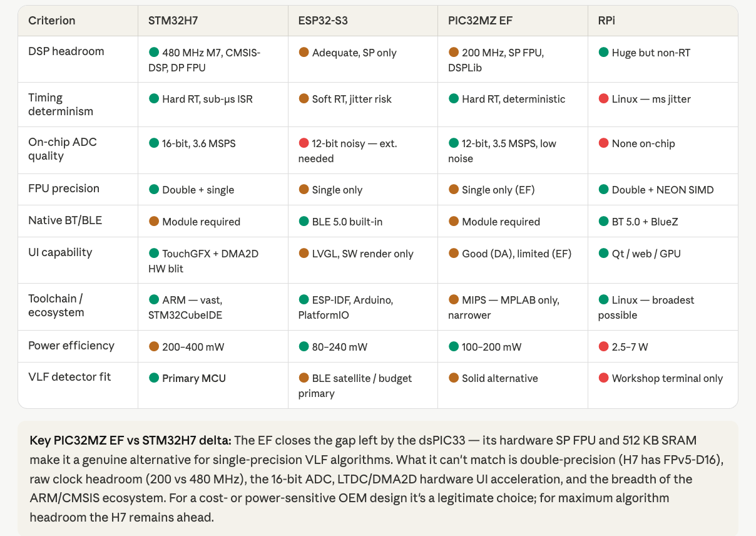756x536 pixels.
Task: Click the red dot before '12-bit noisy — ext. needed'
Action: point(304,143)
